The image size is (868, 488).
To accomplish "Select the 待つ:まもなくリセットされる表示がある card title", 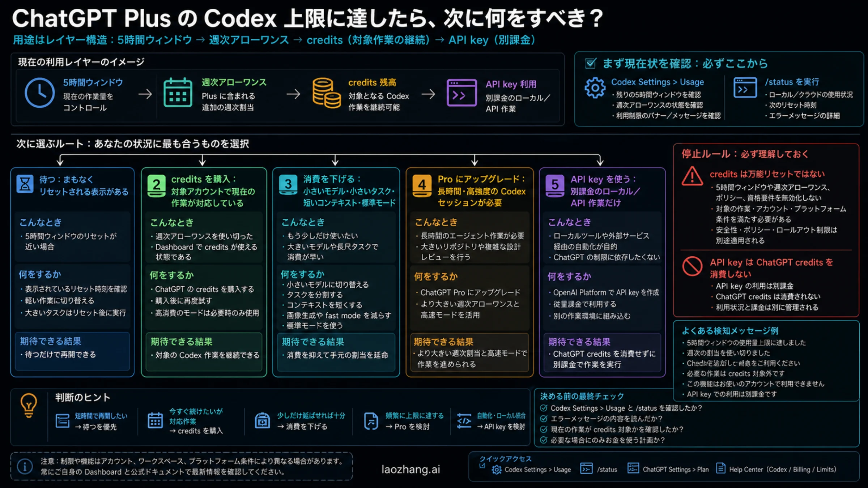I will tap(84, 185).
